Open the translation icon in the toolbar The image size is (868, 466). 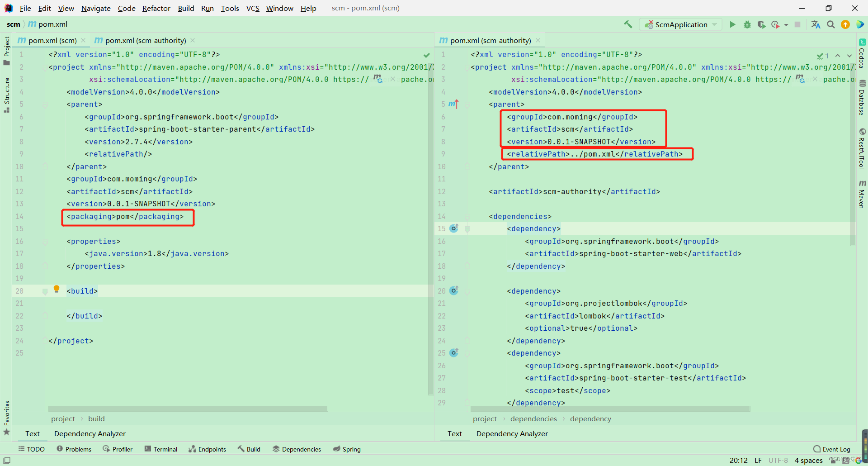816,24
